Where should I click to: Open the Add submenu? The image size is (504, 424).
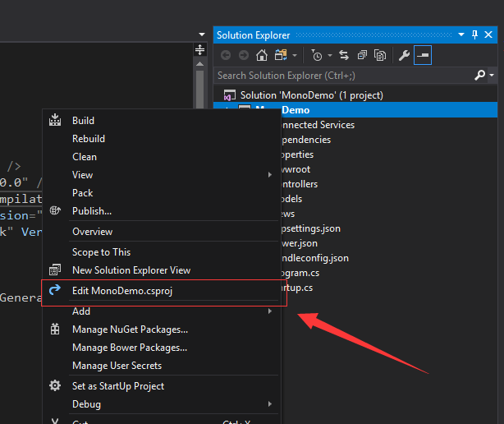[x=161, y=311]
